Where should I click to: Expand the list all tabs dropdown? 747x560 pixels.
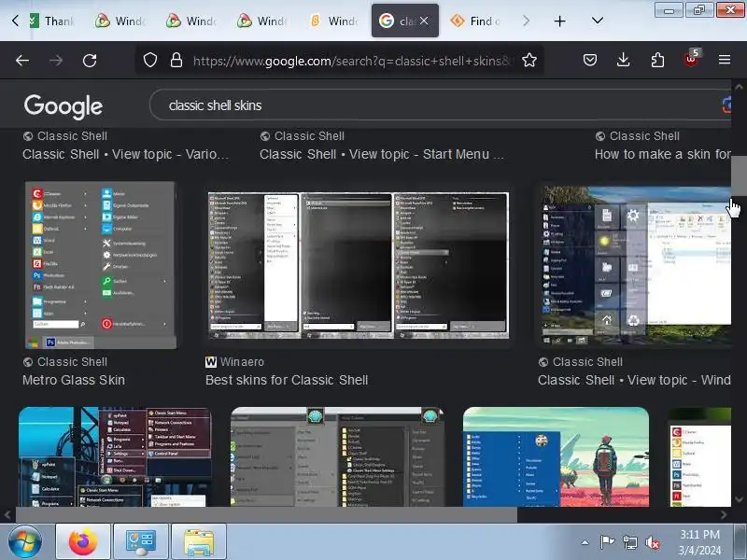(597, 21)
